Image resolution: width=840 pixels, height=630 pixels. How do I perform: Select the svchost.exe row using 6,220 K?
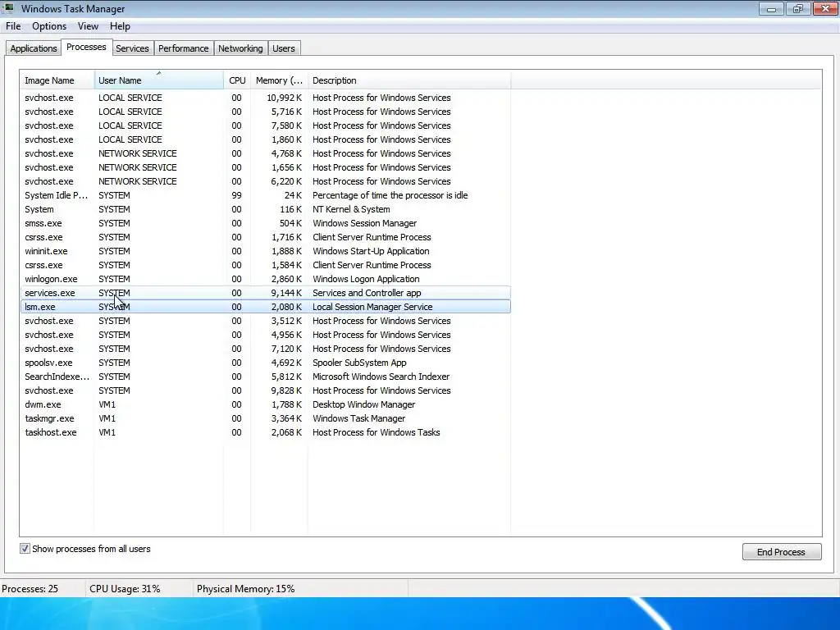pyautogui.click(x=265, y=181)
